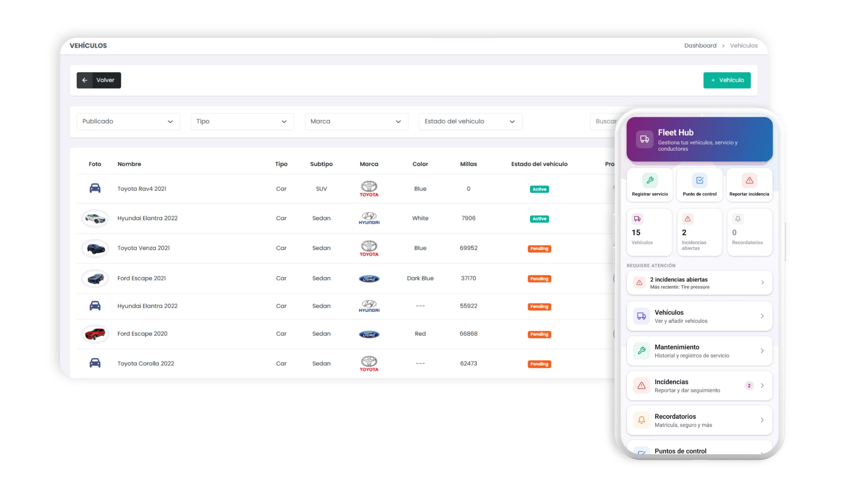The image size is (868, 488).
Task: Open Mantenimiento Historial y registros entry
Action: [699, 351]
